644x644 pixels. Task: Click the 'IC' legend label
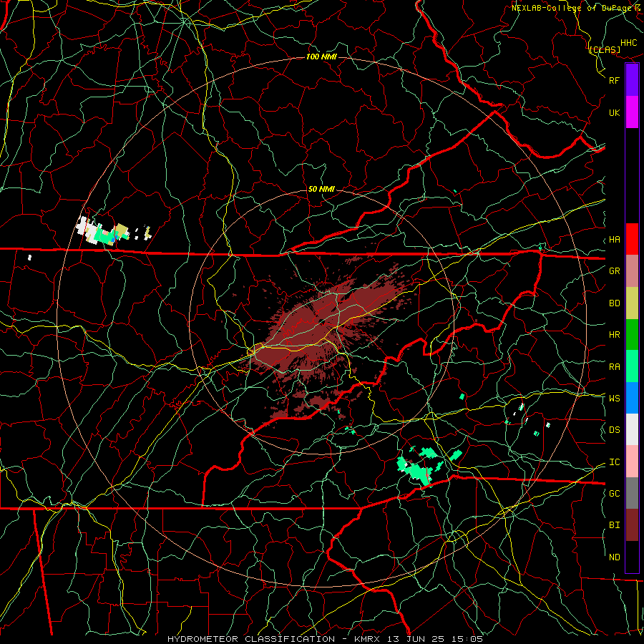[614, 462]
